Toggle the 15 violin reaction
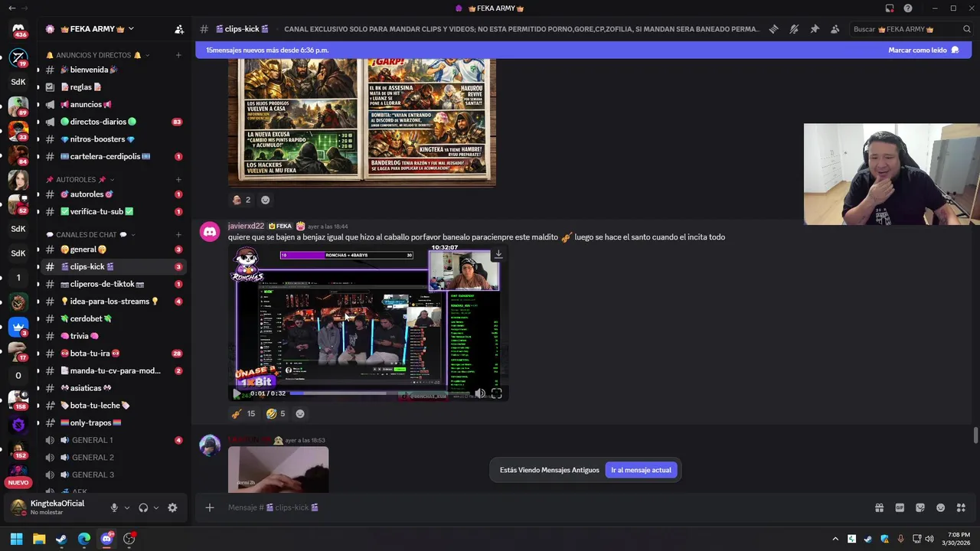This screenshot has height=551, width=980. point(243,414)
